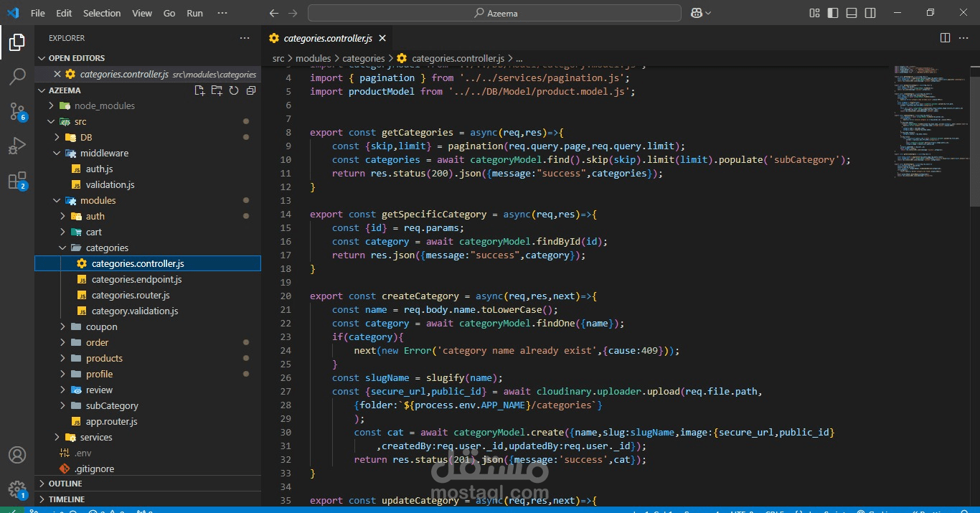Click the src breadcrumb segment
The height and width of the screenshot is (513, 980).
(278, 58)
